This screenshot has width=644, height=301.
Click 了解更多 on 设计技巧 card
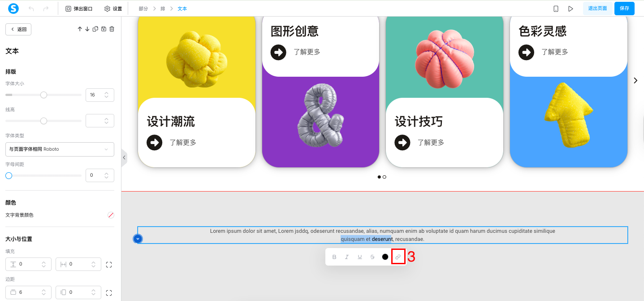pyautogui.click(x=431, y=143)
